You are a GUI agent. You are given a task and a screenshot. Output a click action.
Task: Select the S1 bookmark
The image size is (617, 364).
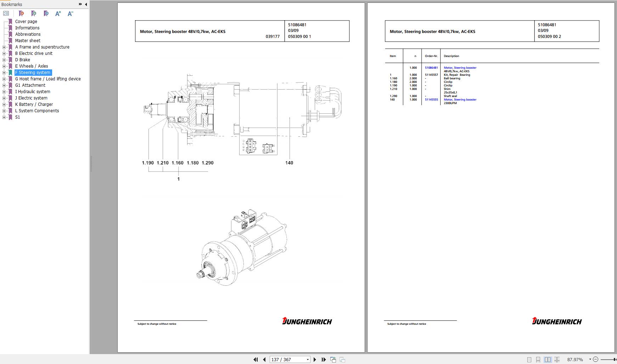click(18, 117)
